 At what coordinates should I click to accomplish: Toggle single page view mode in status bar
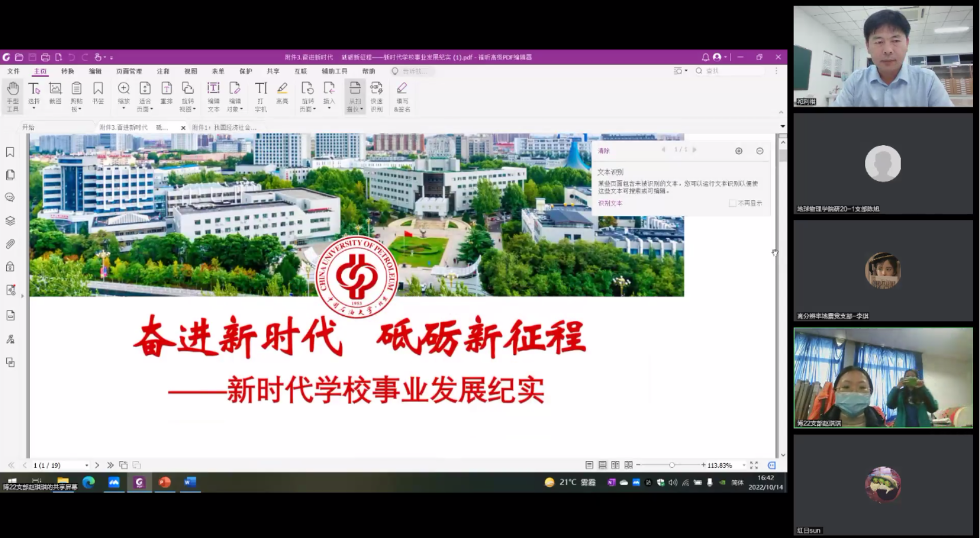(589, 465)
